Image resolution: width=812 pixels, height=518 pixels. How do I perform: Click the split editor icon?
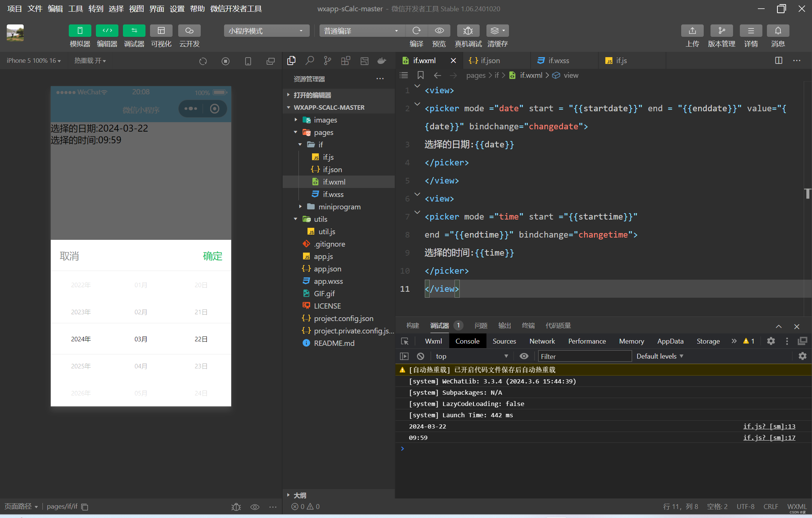pos(779,61)
